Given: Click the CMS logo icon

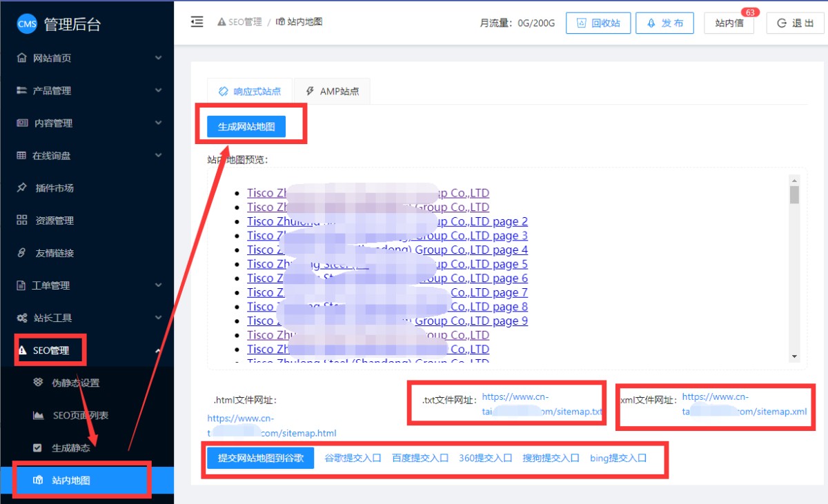Looking at the screenshot, I should [x=27, y=24].
